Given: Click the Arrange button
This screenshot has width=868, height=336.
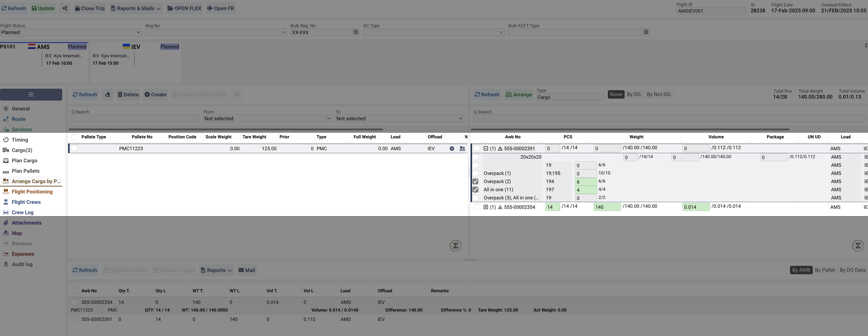Looking at the screenshot, I should click(x=519, y=95).
